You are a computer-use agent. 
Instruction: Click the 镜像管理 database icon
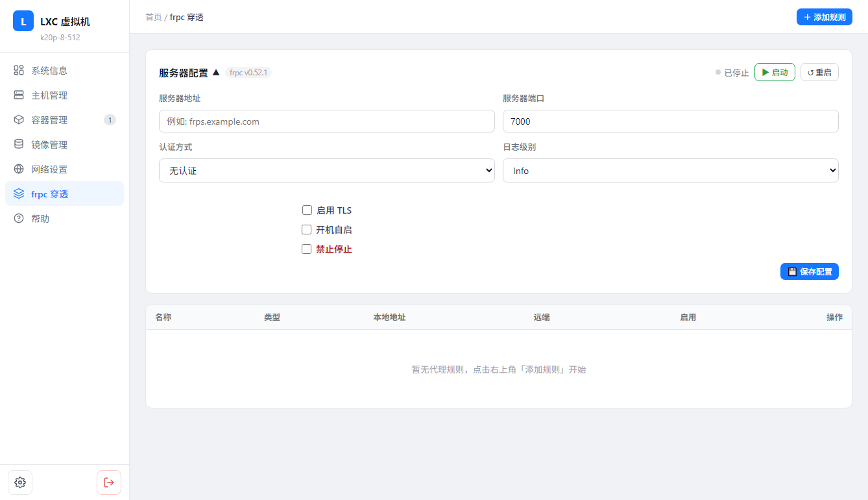point(19,144)
